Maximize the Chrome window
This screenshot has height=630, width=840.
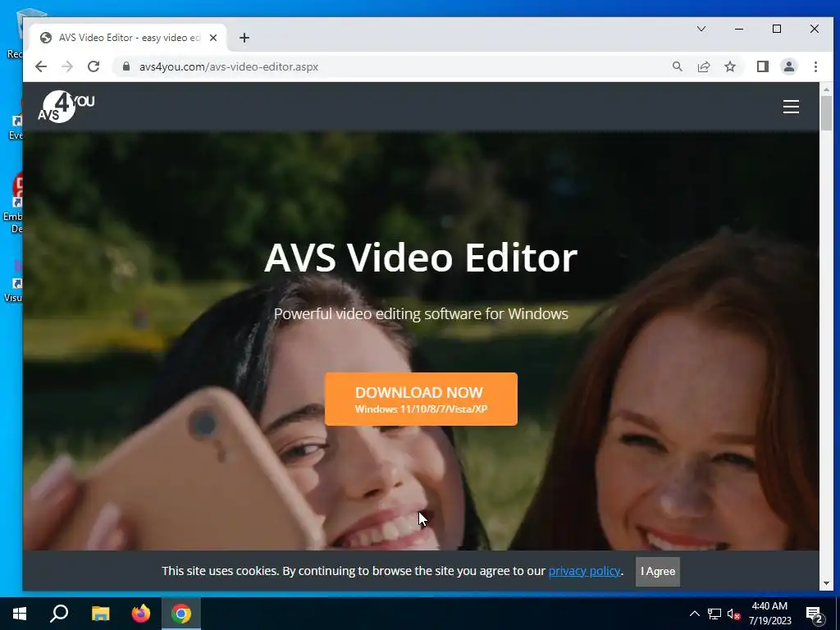point(777,29)
